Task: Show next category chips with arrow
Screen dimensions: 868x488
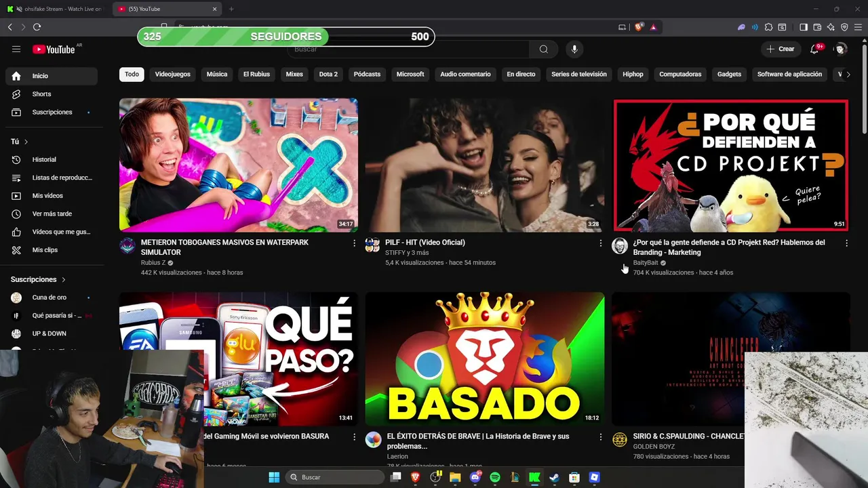Action: [848, 75]
